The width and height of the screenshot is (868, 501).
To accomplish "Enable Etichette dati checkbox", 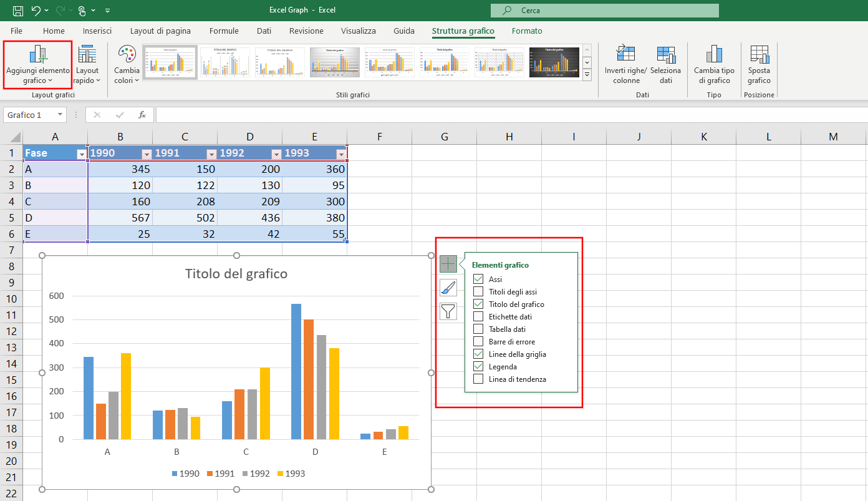I will [478, 316].
